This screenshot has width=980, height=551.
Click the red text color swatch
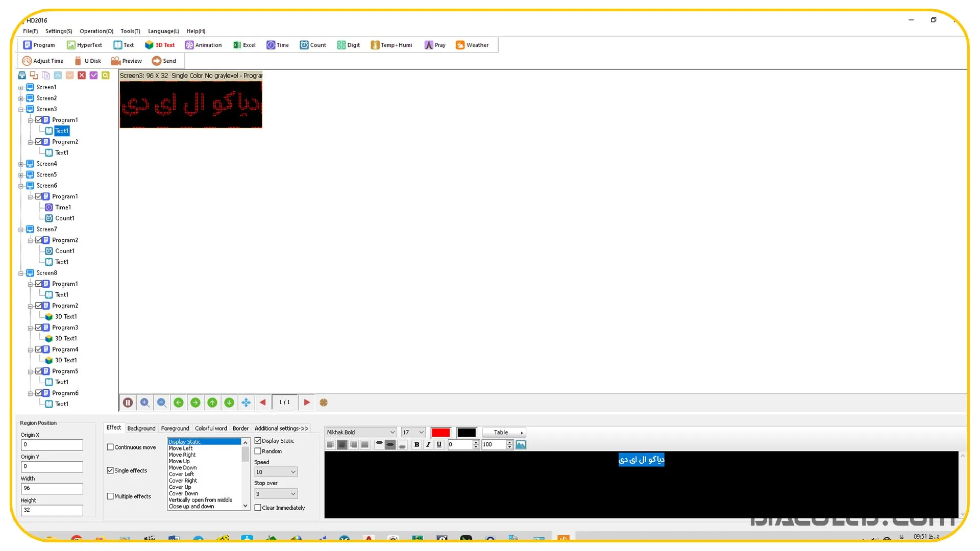point(440,433)
